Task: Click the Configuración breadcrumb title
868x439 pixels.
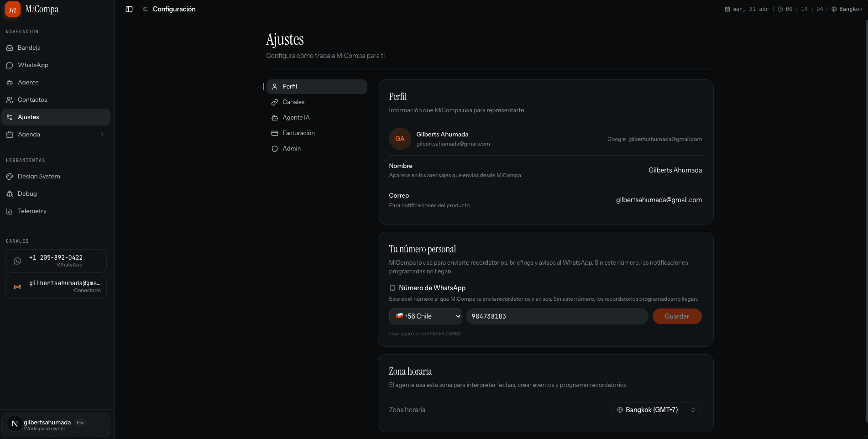Action: coord(174,9)
